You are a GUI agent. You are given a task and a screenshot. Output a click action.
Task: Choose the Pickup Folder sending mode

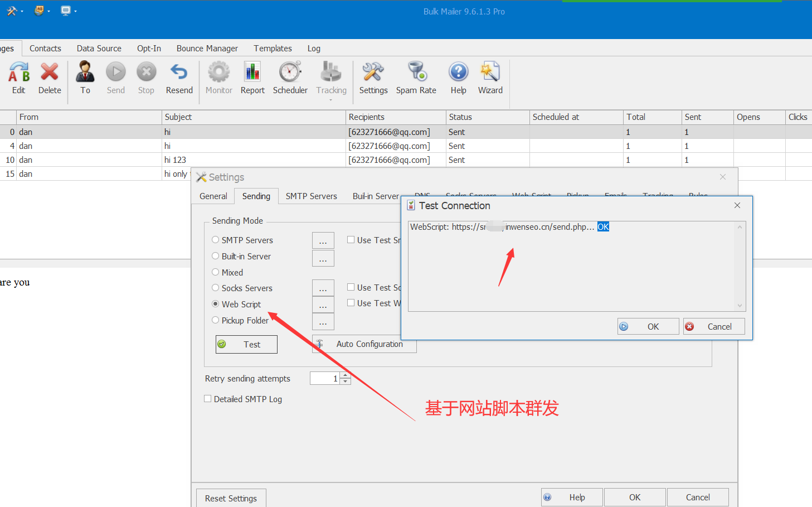[216, 320]
